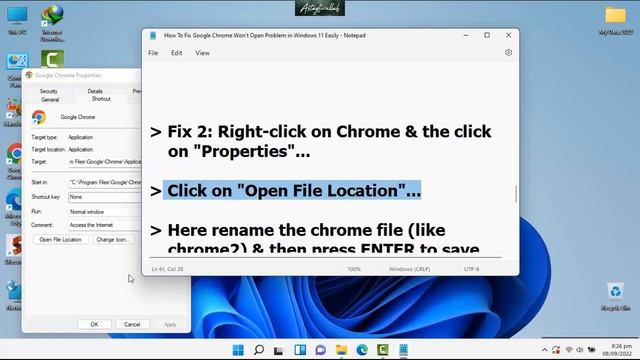This screenshot has height=360, width=640.
Task: Launch Microsoft Edge from the taskbar
Action: pyautogui.click(x=362, y=350)
